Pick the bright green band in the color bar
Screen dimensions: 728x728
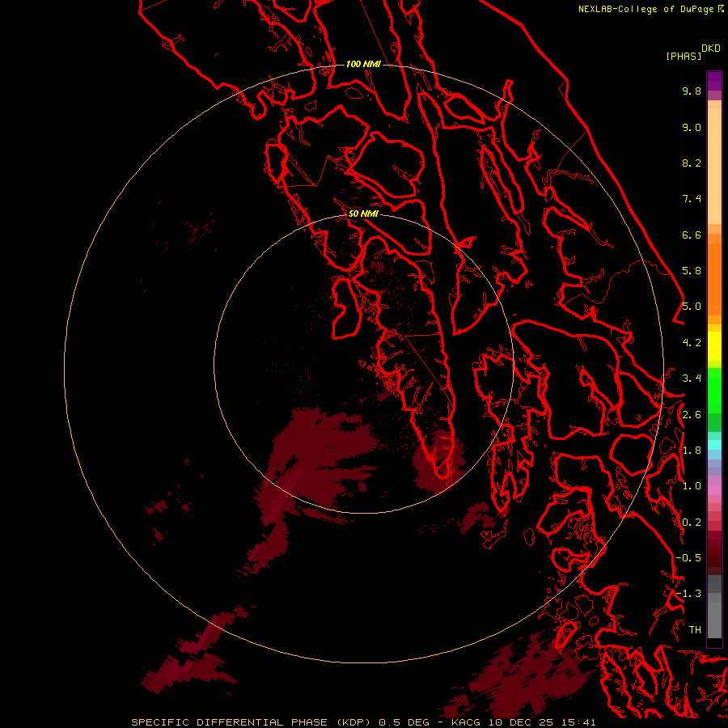click(x=714, y=392)
